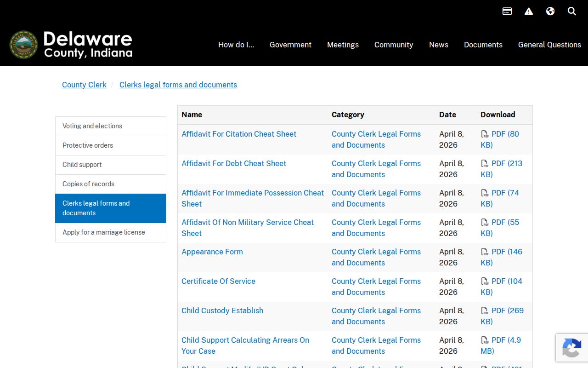
Task: Click category link in Appearance Form row
Action: [376, 257]
